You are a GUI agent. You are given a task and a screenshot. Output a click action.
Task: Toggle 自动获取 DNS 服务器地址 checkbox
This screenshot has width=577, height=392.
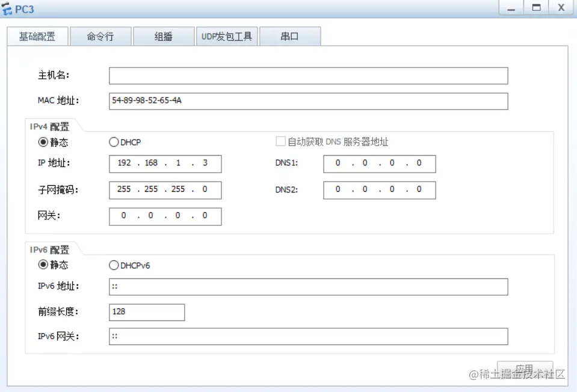point(280,141)
